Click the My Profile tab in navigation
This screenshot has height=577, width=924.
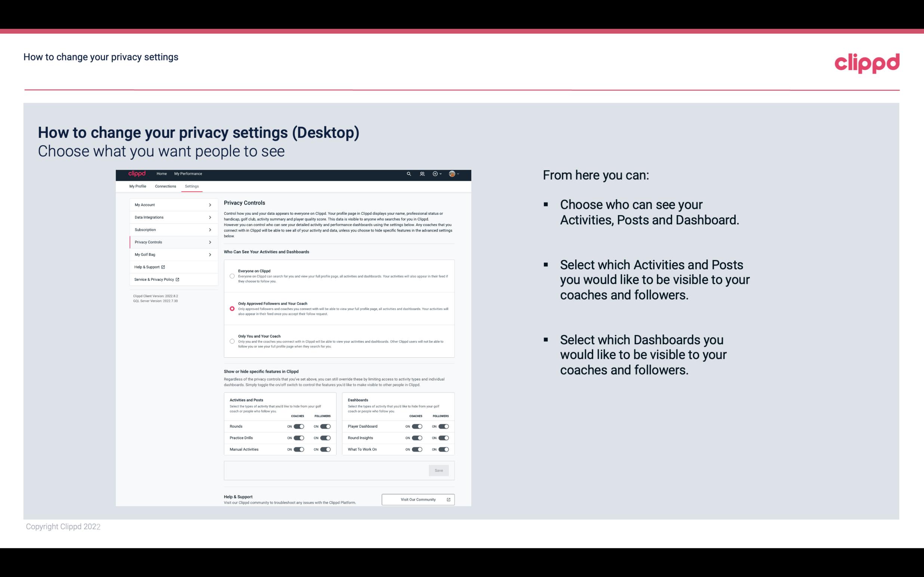click(x=138, y=186)
